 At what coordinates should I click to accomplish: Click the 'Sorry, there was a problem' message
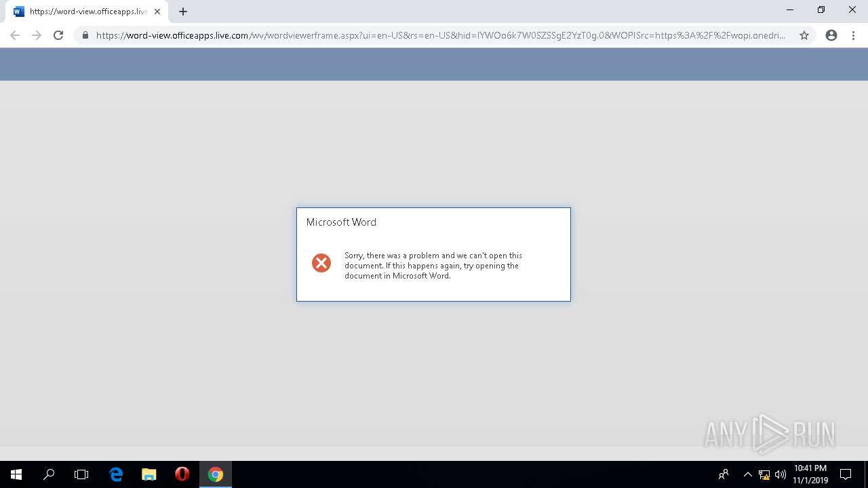coord(433,266)
